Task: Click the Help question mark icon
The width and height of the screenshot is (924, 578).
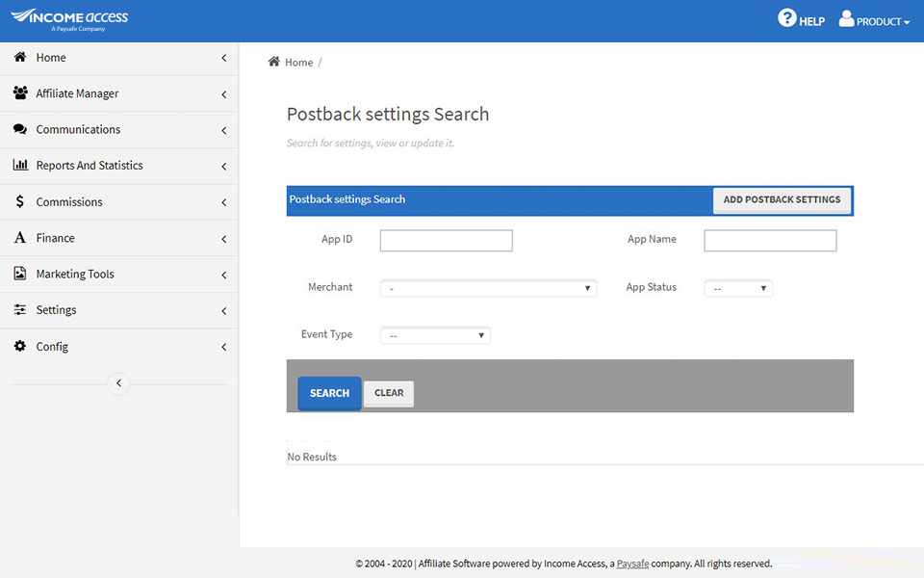Action: pyautogui.click(x=787, y=18)
